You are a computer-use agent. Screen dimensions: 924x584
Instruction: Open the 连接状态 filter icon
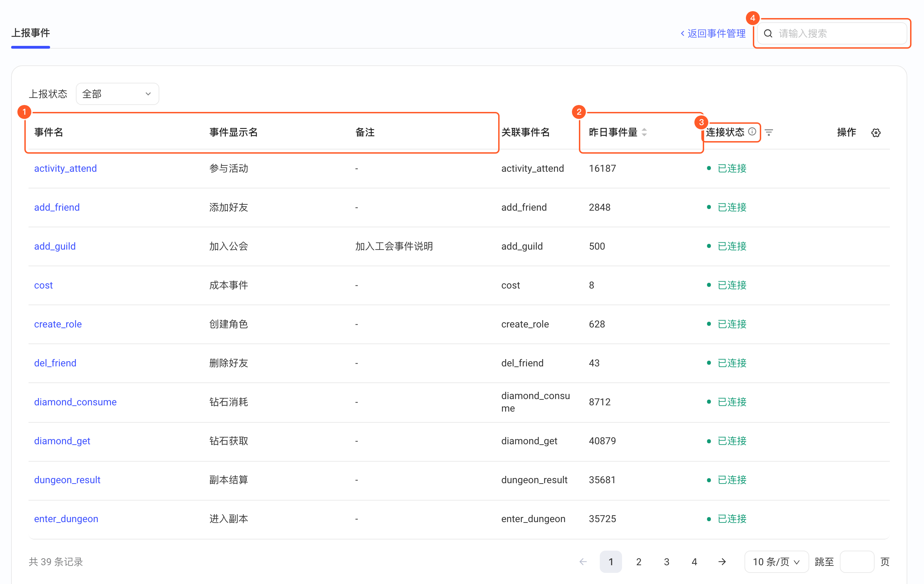click(x=768, y=133)
